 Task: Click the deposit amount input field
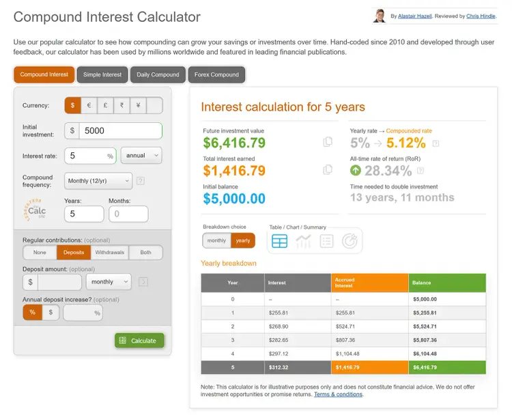pyautogui.click(x=59, y=282)
